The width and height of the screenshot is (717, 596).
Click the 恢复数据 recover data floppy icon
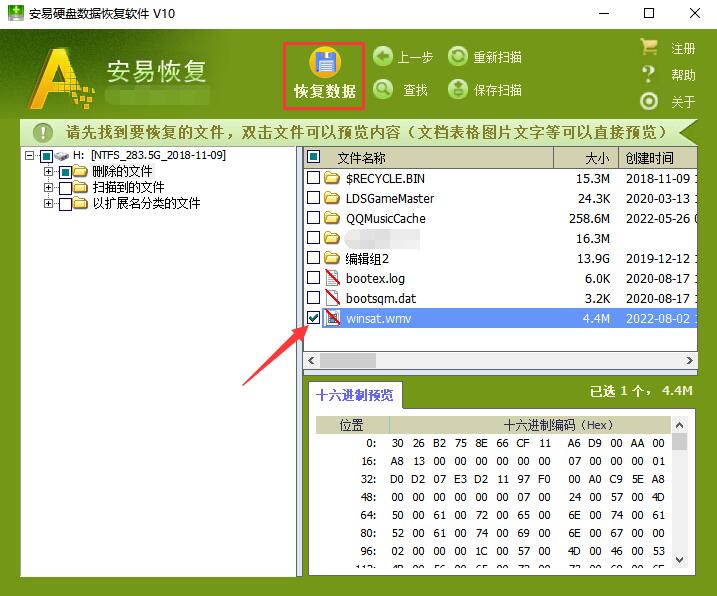(x=325, y=62)
